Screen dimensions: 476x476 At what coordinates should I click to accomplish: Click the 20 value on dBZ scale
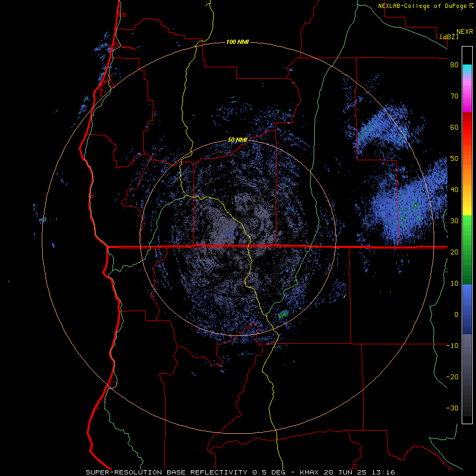(454, 252)
